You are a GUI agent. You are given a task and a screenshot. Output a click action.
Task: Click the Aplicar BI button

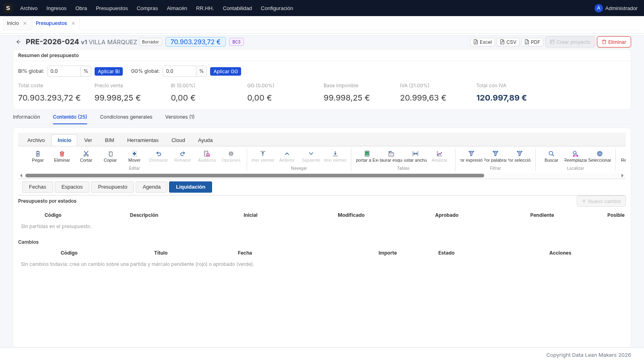pos(109,71)
